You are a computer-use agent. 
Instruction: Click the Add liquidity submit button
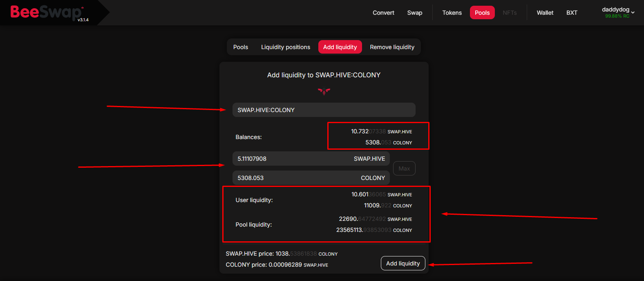pyautogui.click(x=403, y=263)
